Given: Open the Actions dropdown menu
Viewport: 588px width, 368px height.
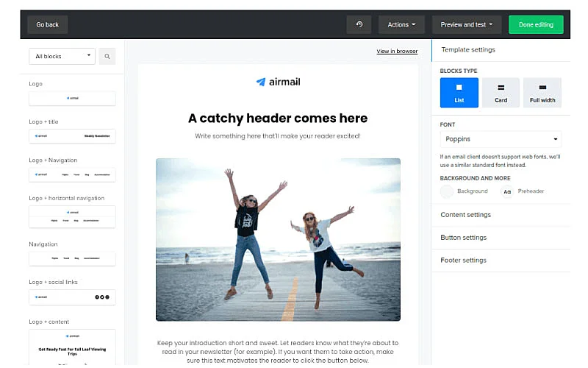Looking at the screenshot, I should [401, 24].
